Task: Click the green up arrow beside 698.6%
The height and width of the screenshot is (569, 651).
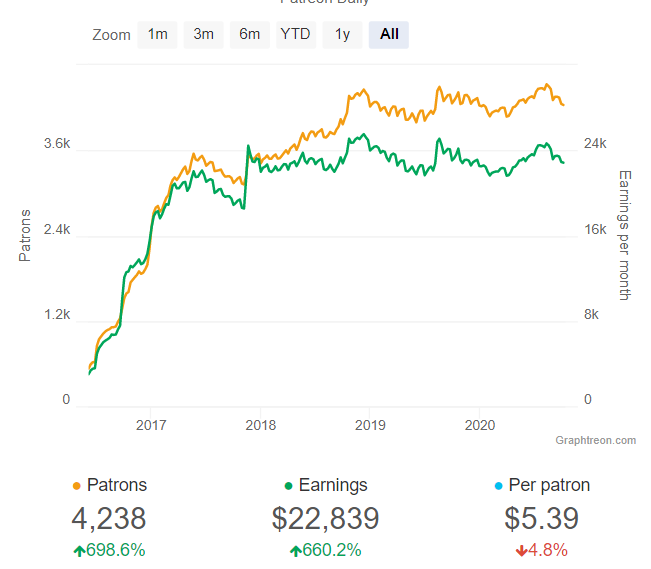Action: pos(79,551)
